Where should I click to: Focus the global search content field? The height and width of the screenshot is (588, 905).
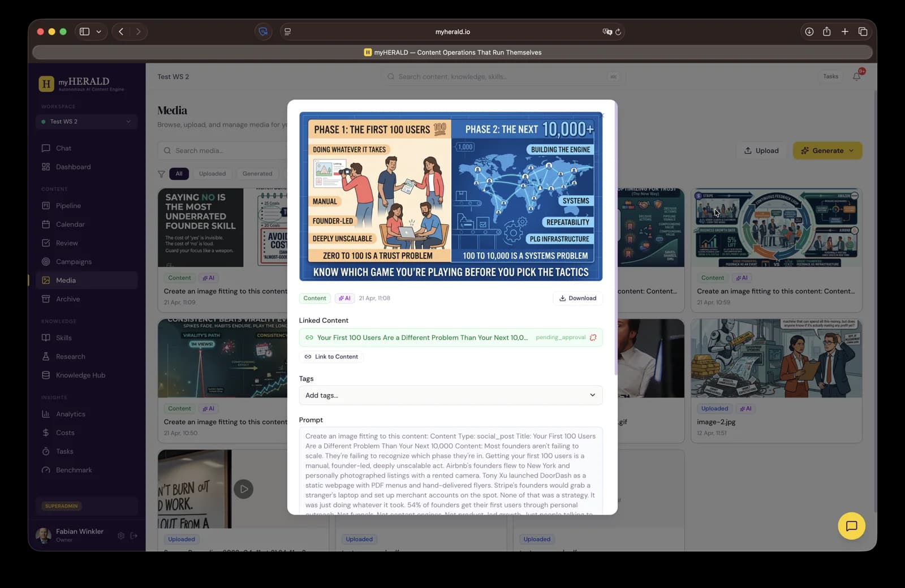click(x=503, y=76)
